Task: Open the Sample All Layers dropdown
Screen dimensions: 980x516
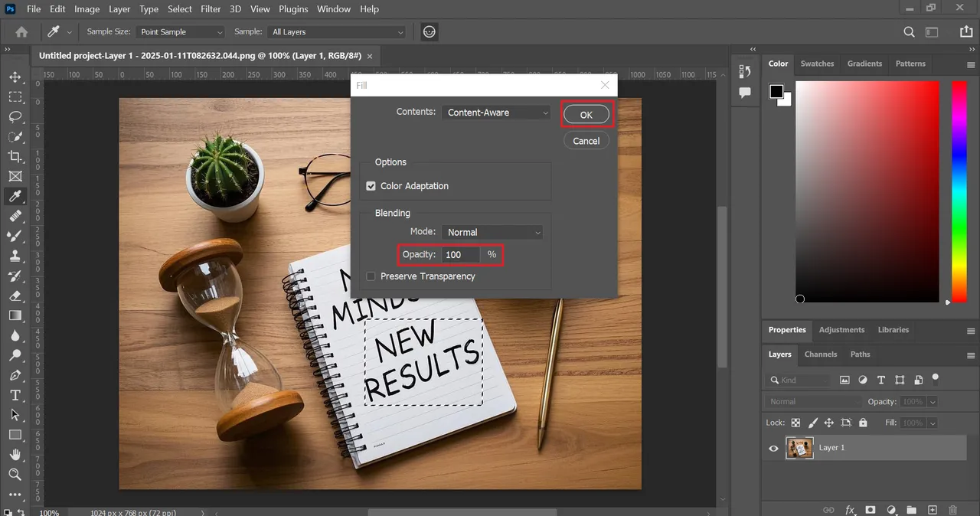Action: pyautogui.click(x=336, y=32)
